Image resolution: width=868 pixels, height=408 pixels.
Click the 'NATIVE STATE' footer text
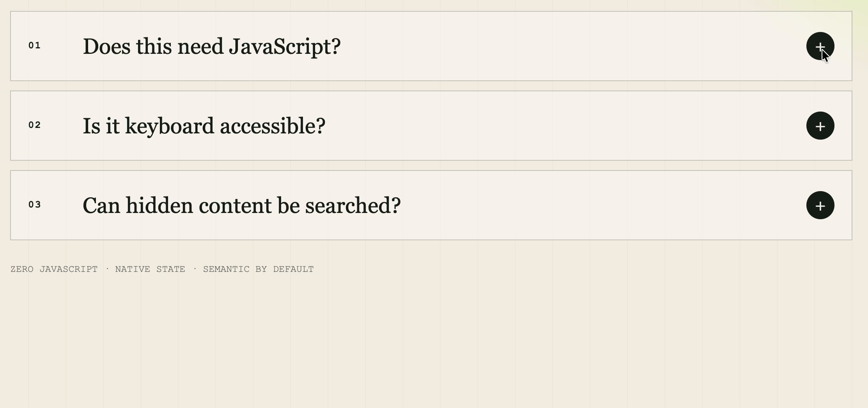[x=150, y=269]
